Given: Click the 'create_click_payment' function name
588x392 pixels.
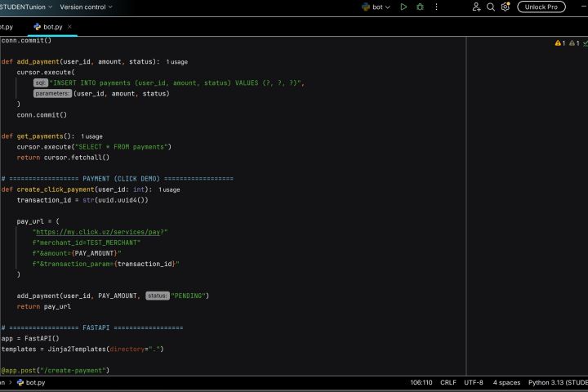Looking at the screenshot, I should 56,189.
